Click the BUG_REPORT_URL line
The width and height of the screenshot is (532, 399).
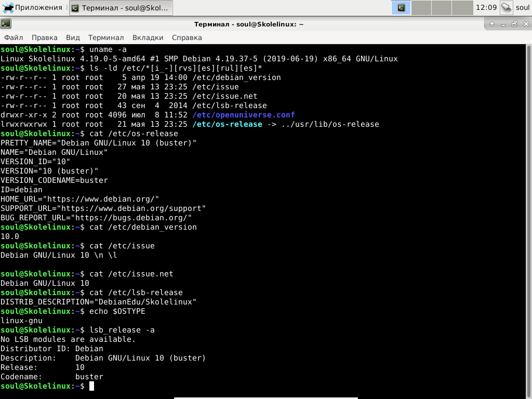click(96, 218)
